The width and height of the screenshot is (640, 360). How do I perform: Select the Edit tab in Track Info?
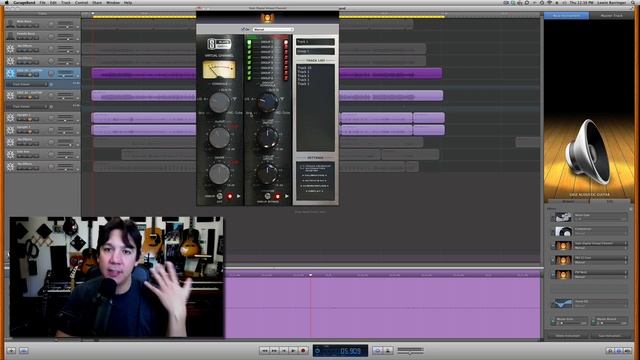click(x=610, y=201)
